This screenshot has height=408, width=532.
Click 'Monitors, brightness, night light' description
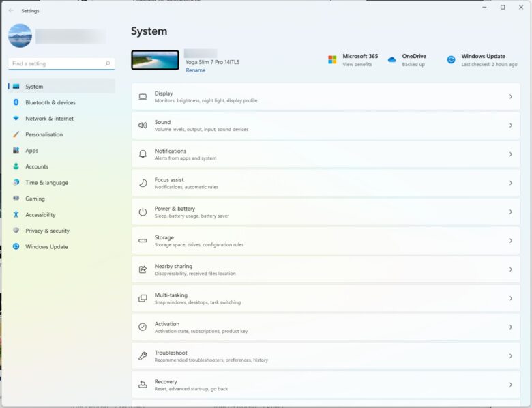[x=206, y=100]
